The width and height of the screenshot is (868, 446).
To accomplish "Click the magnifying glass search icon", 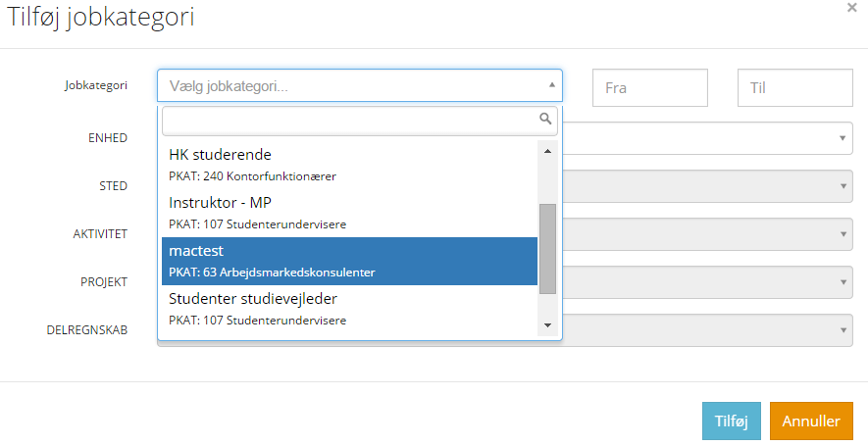I will (546, 120).
